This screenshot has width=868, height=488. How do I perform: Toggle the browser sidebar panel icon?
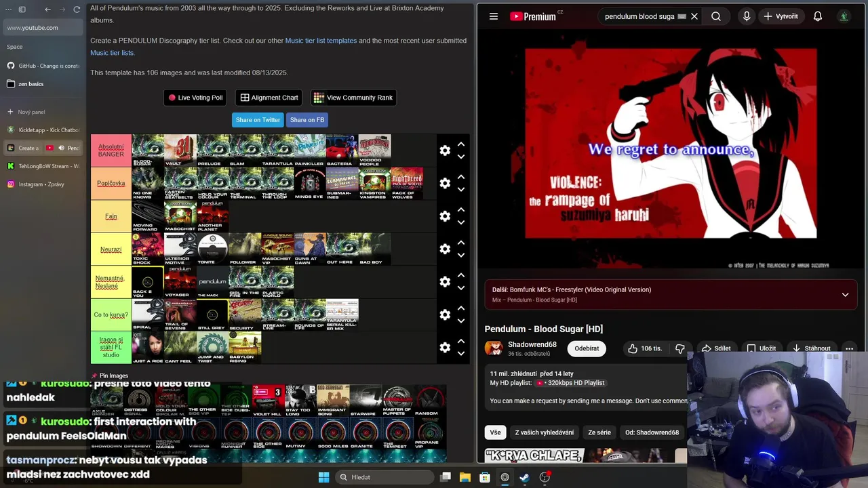(x=22, y=9)
